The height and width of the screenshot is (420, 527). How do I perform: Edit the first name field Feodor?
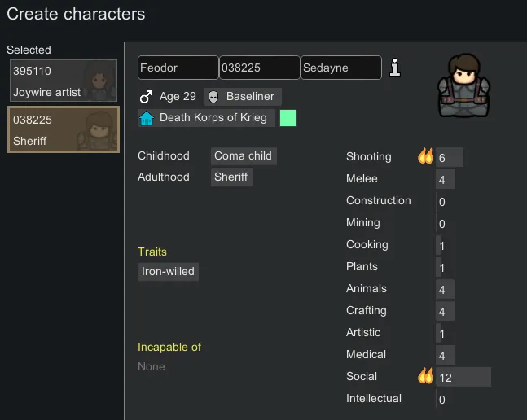[178, 68]
